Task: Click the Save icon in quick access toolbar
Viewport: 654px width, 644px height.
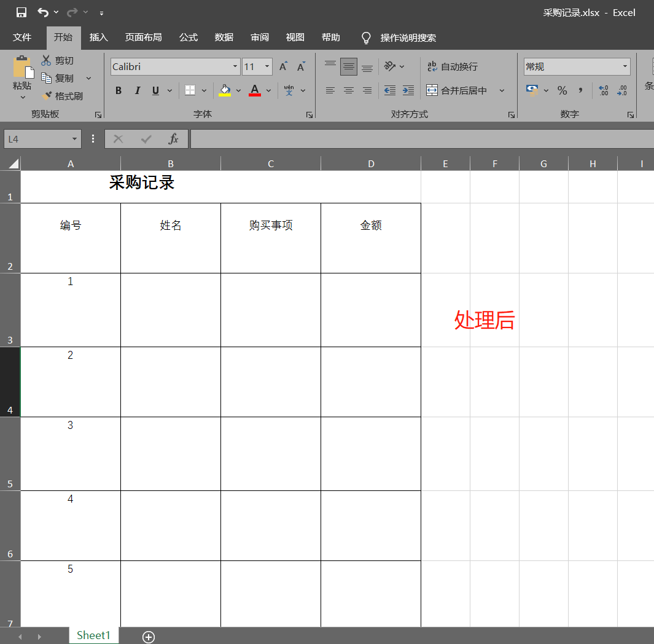Action: click(20, 12)
